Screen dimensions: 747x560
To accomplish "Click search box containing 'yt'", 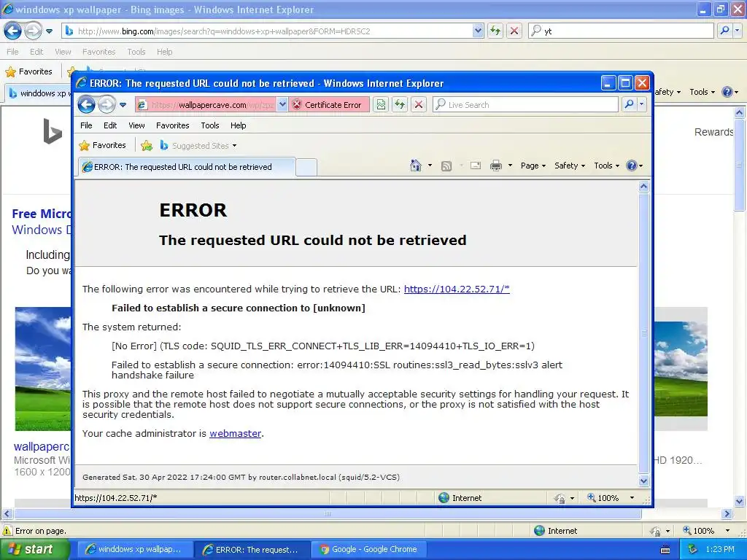I will click(622, 31).
